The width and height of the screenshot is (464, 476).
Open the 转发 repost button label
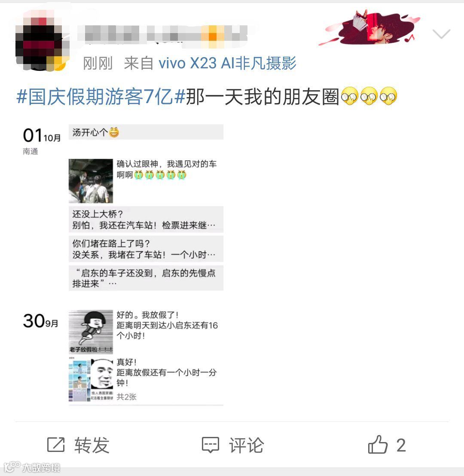tap(92, 445)
